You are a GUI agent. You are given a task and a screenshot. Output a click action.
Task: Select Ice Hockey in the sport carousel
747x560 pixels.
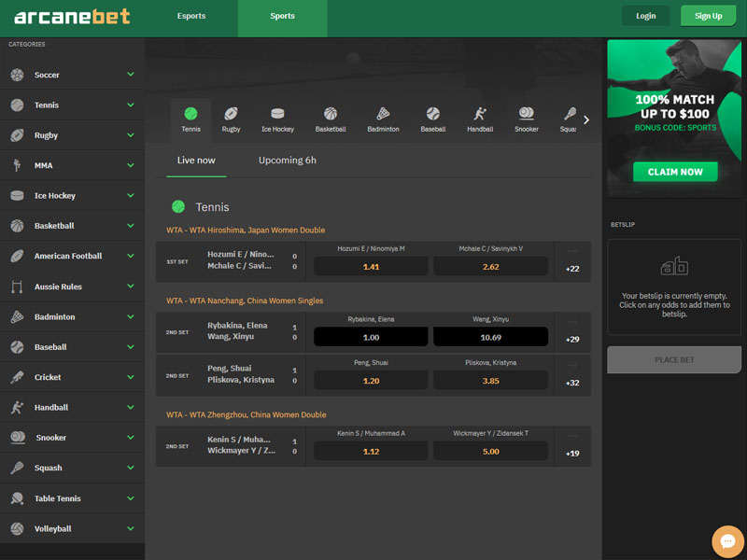point(277,120)
